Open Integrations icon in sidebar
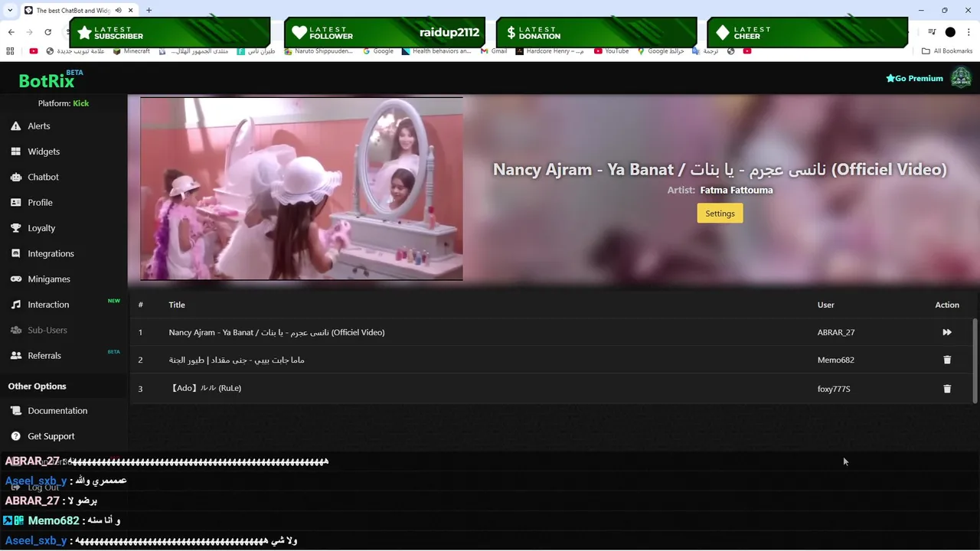Image resolution: width=980 pixels, height=551 pixels. 15,253
